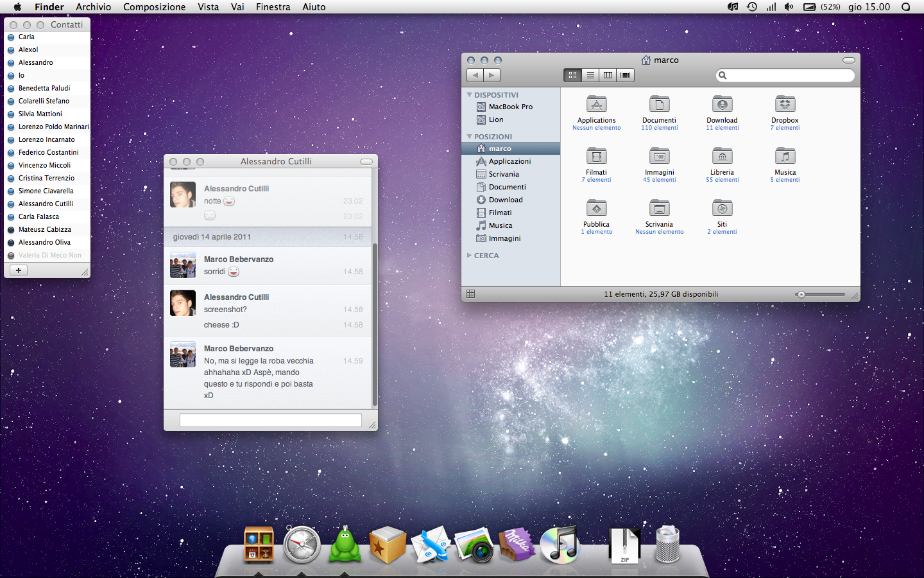
Task: Open the Aiuto menu
Action: (314, 7)
